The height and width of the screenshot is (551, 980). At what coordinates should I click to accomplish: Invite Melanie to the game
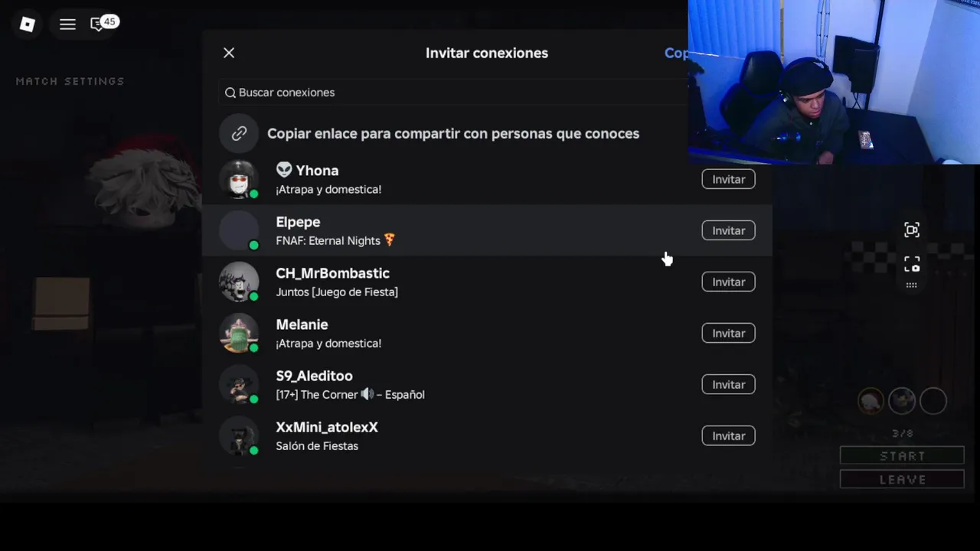tap(728, 333)
